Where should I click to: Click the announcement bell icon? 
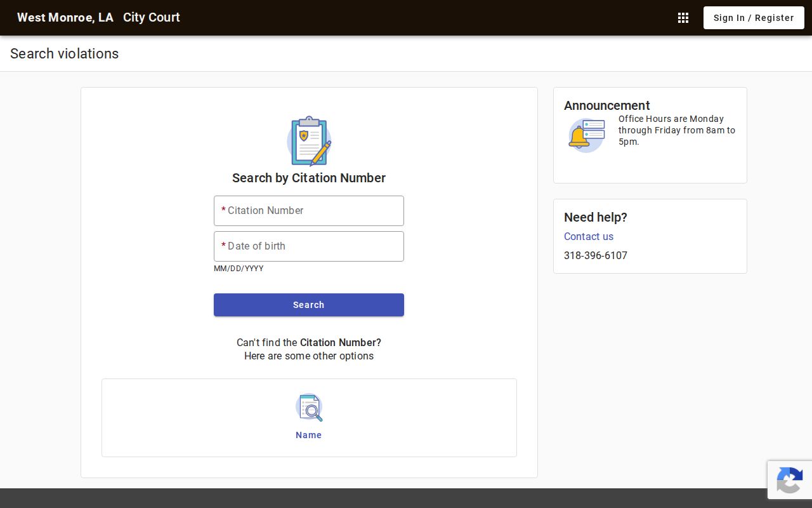pos(586,135)
